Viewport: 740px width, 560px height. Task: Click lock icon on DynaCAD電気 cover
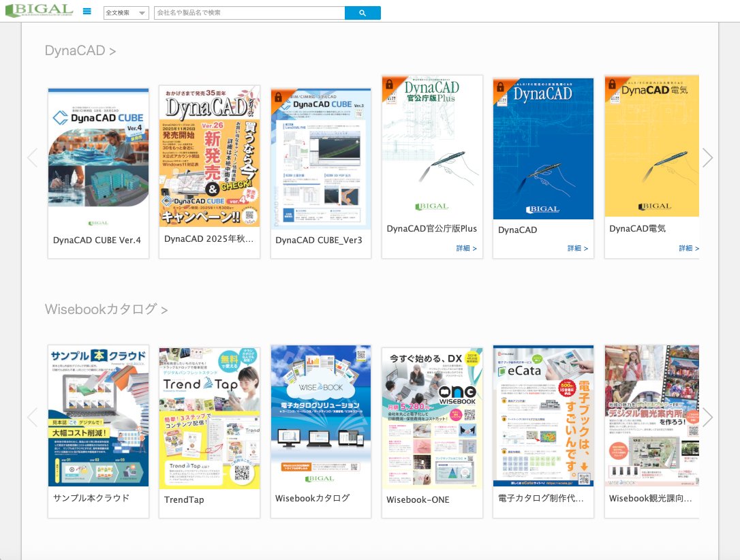tap(612, 84)
